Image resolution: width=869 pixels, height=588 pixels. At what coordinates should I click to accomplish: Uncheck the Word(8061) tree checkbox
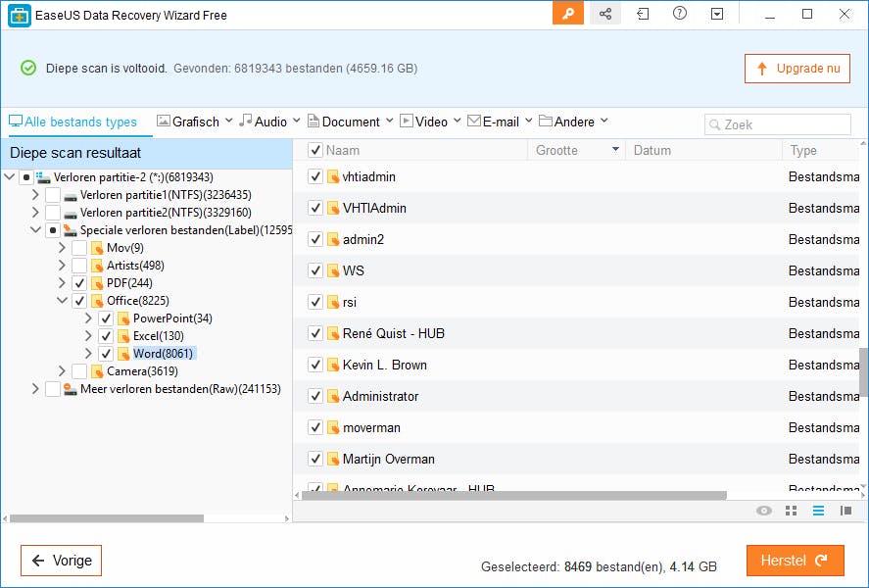106,354
